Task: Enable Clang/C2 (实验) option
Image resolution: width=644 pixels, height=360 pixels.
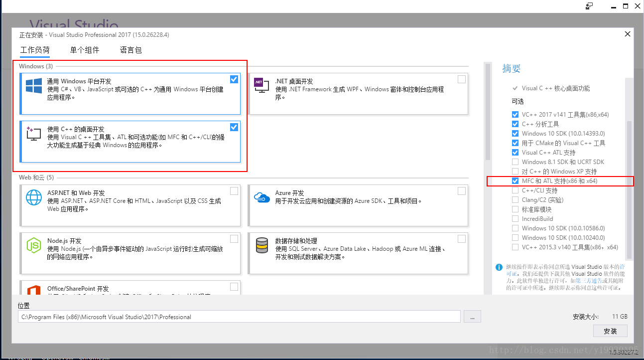Action: coord(515,200)
